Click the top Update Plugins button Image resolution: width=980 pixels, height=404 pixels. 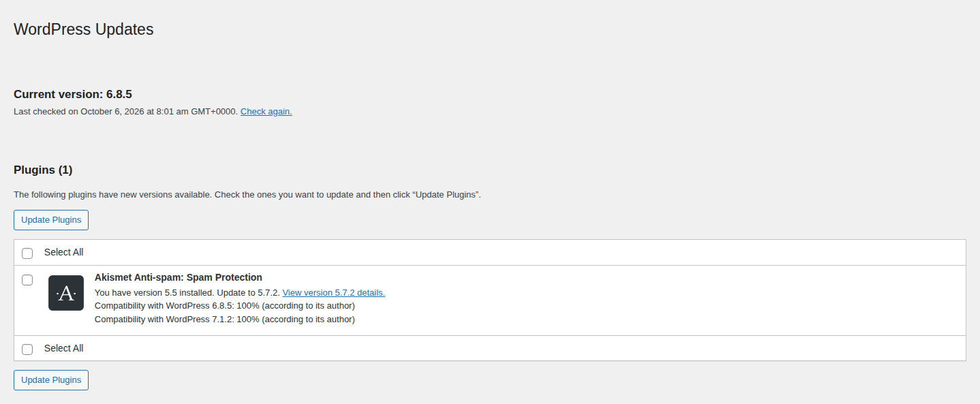[x=51, y=220]
